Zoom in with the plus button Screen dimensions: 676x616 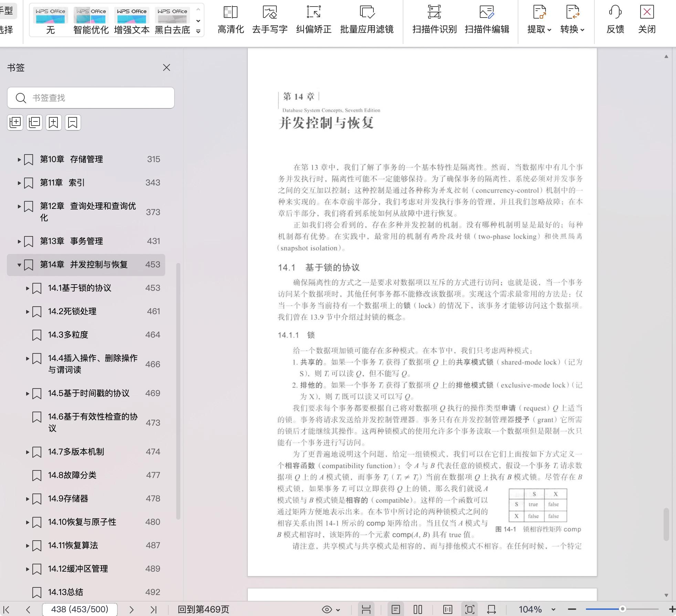coord(672,609)
